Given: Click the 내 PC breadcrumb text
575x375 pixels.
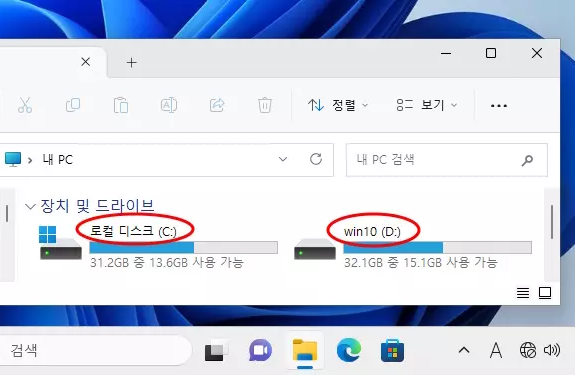Looking at the screenshot, I should pos(58,160).
